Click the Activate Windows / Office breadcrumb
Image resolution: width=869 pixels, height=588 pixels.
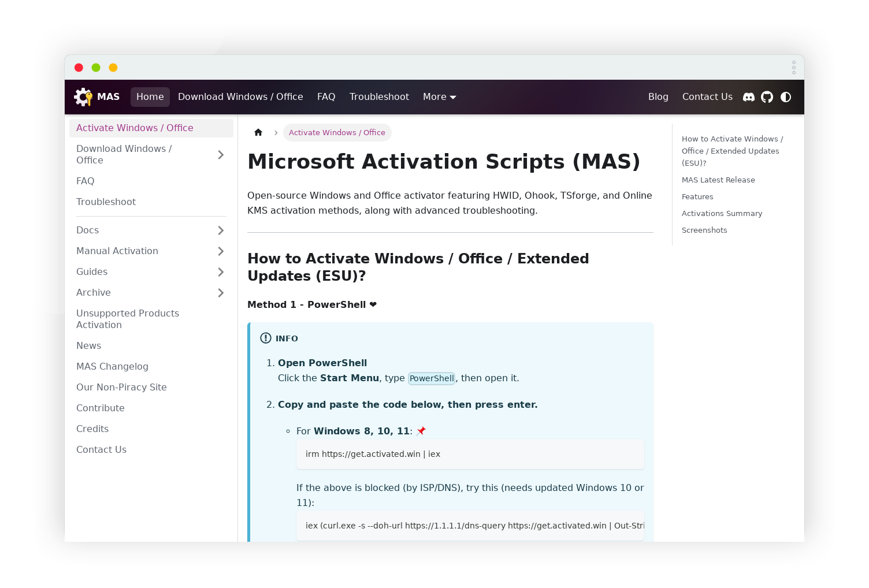pos(337,132)
